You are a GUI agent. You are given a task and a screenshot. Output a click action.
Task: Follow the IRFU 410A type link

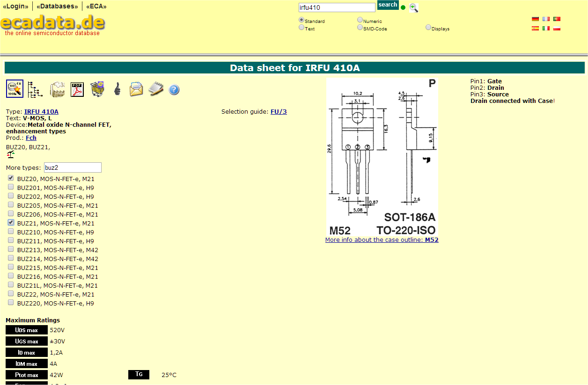coord(41,111)
